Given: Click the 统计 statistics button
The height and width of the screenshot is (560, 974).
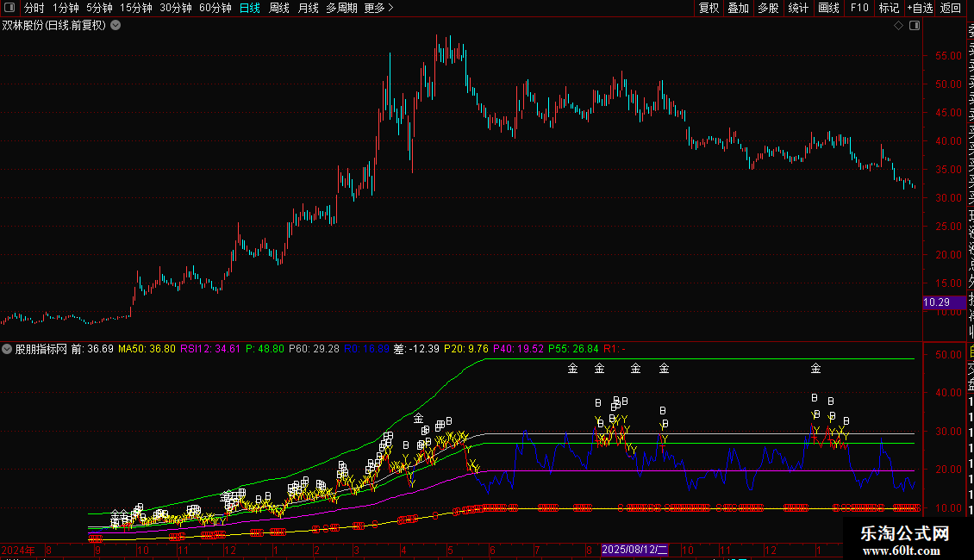Looking at the screenshot, I should point(798,8).
